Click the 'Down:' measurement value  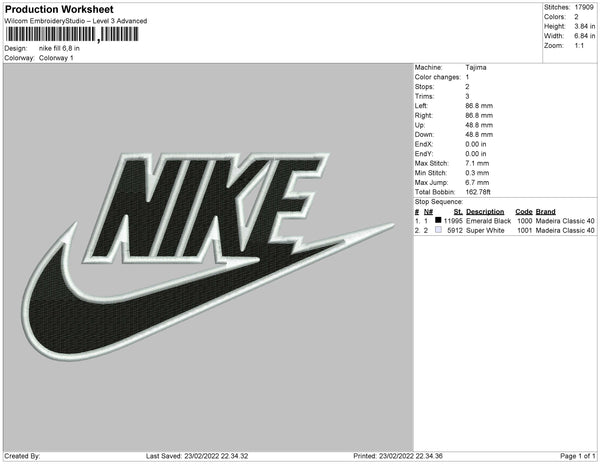[x=479, y=135]
